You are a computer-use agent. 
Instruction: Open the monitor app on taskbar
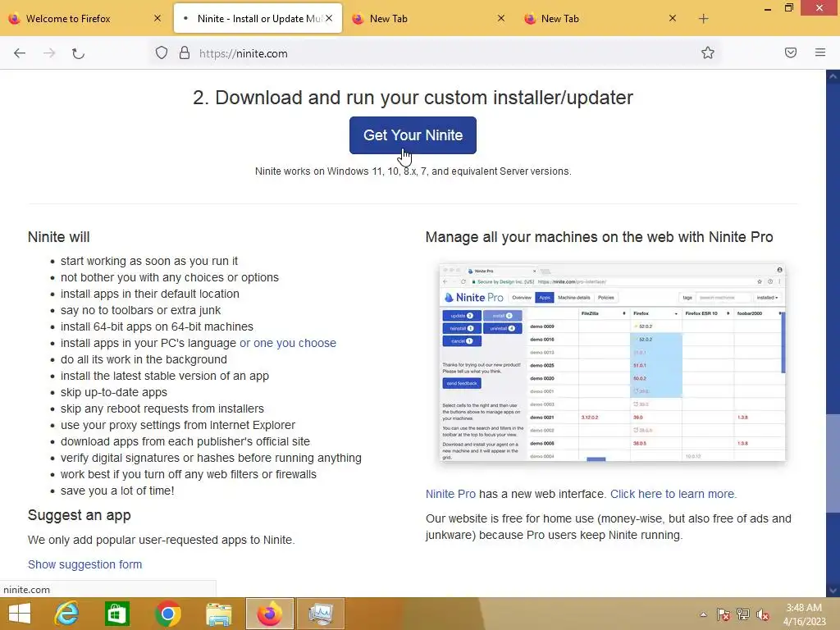tap(321, 614)
